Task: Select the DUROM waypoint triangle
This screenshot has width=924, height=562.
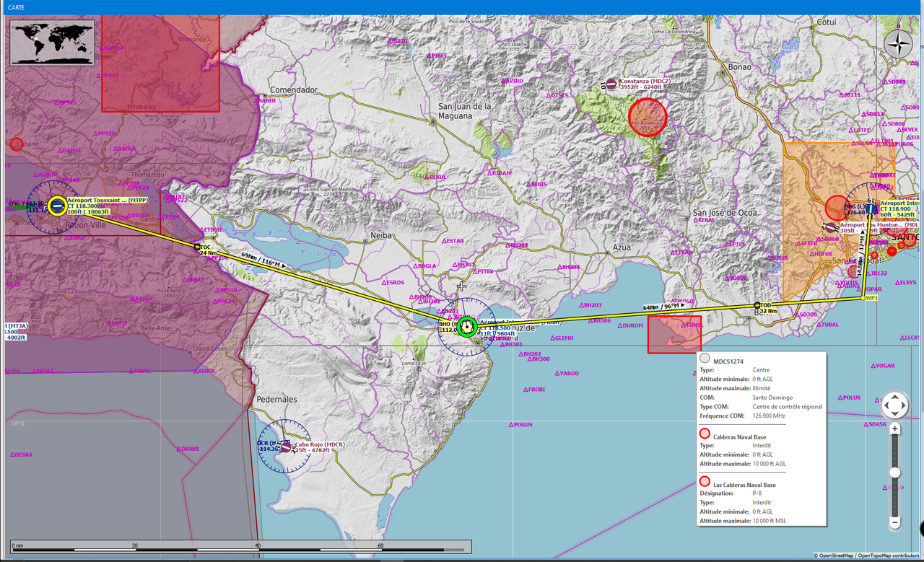Action: [619, 325]
